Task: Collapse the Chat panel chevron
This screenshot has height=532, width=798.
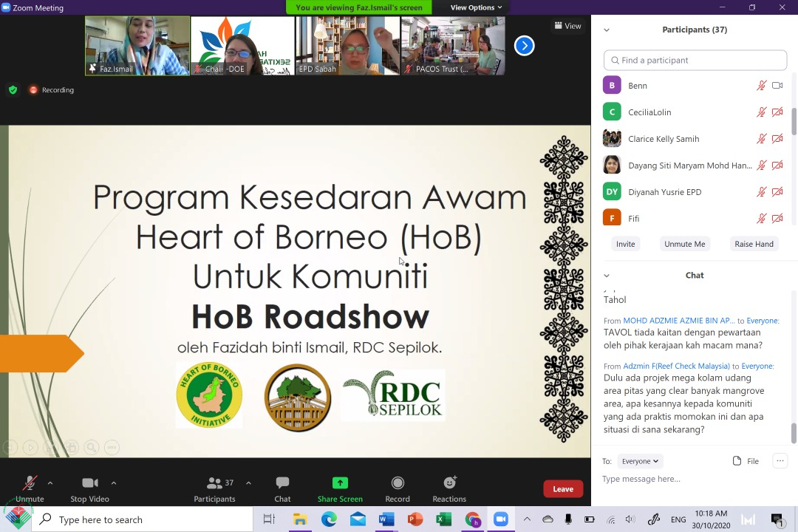Action: [606, 276]
